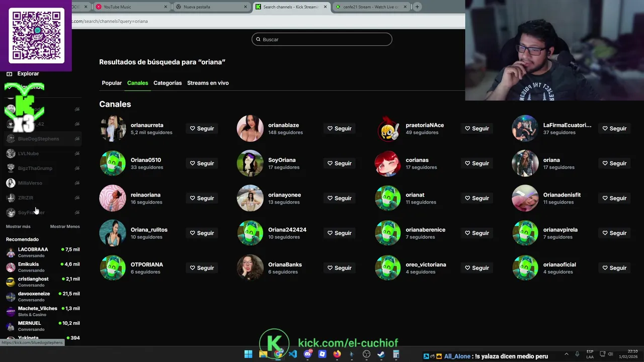Open recommended channel Machete_Vilches
Screen dimensions: 644x362
[x=43, y=311]
